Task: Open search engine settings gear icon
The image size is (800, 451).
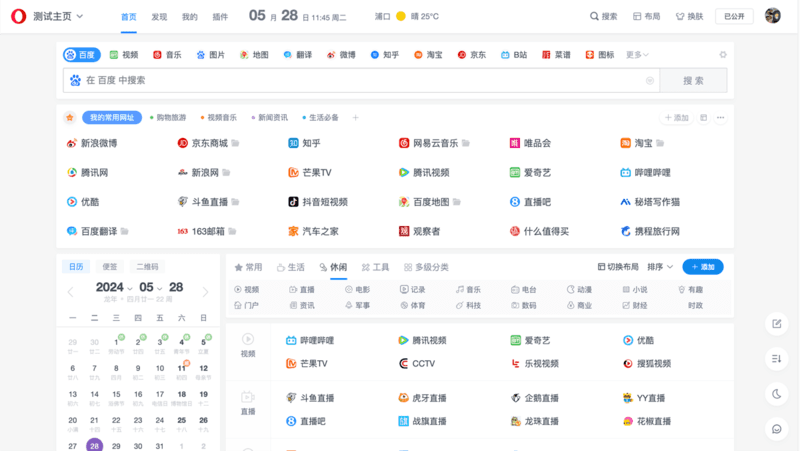Action: coord(723,55)
